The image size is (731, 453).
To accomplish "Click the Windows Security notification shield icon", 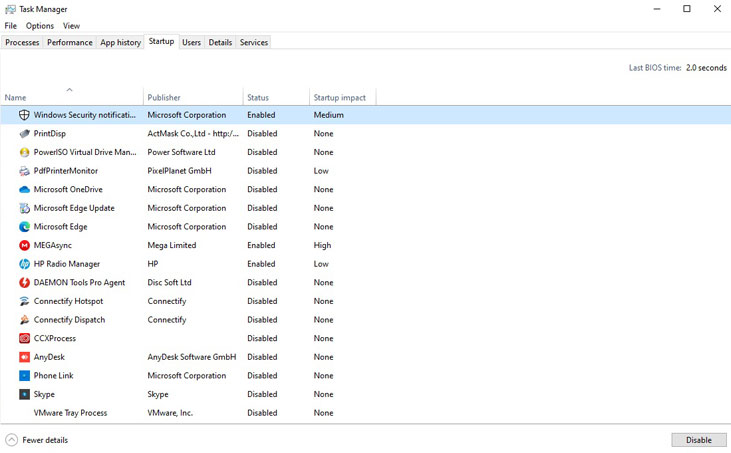I will (x=24, y=115).
